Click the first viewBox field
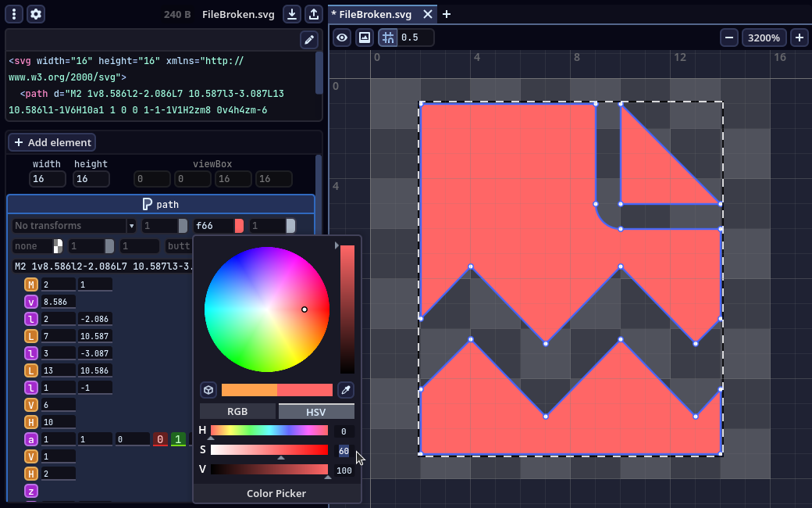 (151, 179)
